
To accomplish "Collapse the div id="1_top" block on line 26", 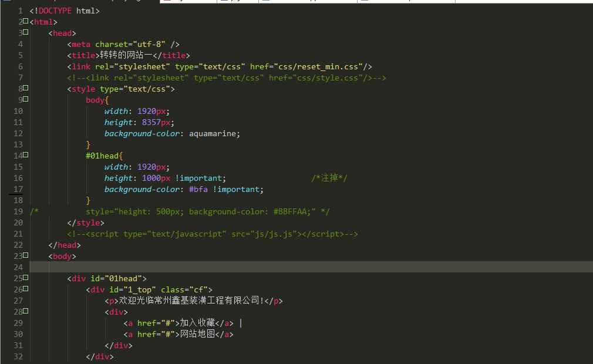I will click(25, 288).
